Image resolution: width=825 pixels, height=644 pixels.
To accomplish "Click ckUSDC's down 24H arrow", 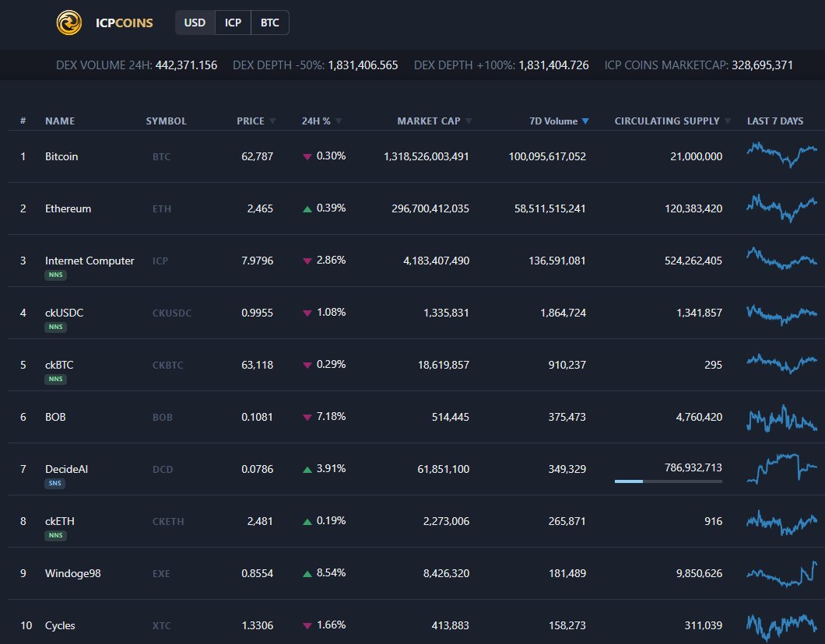I will pyautogui.click(x=307, y=313).
